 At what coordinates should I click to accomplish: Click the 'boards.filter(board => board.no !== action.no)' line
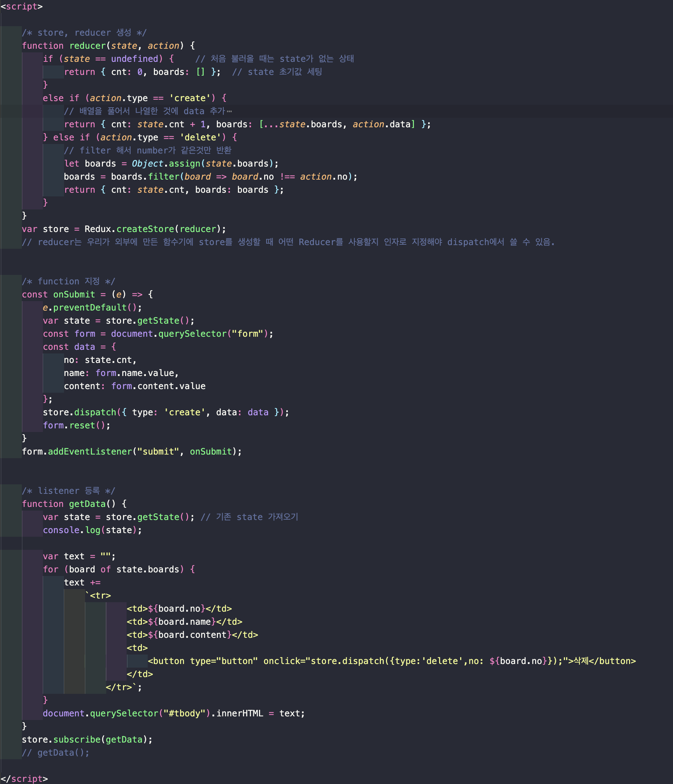[211, 177]
